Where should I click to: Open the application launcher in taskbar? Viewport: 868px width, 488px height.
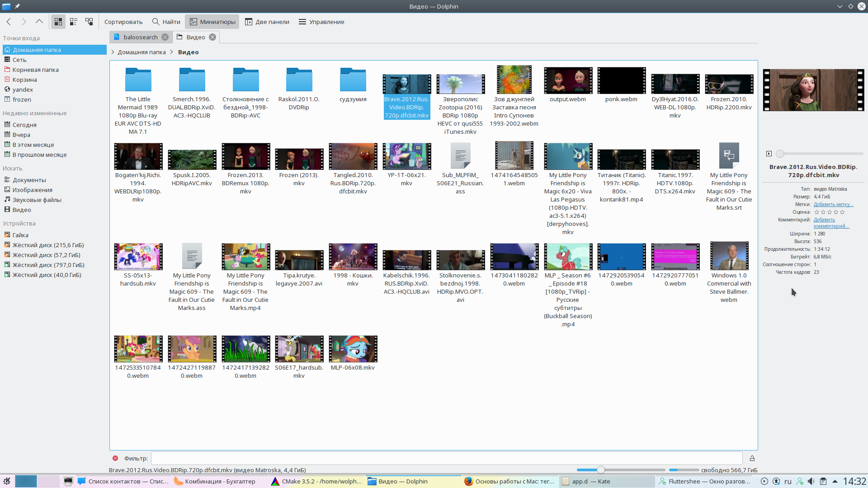(7, 481)
